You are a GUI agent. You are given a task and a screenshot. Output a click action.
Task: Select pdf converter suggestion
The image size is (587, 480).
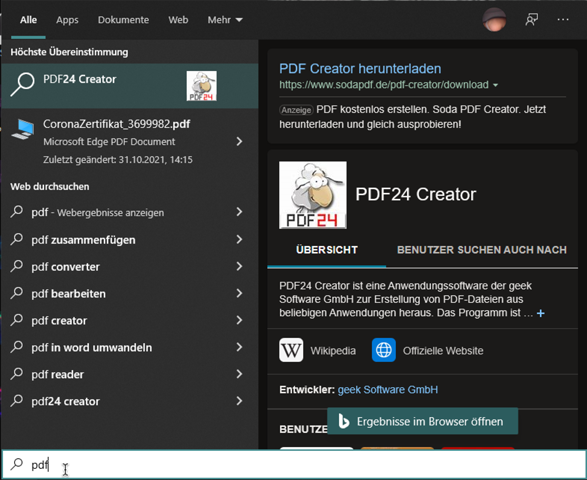130,266
